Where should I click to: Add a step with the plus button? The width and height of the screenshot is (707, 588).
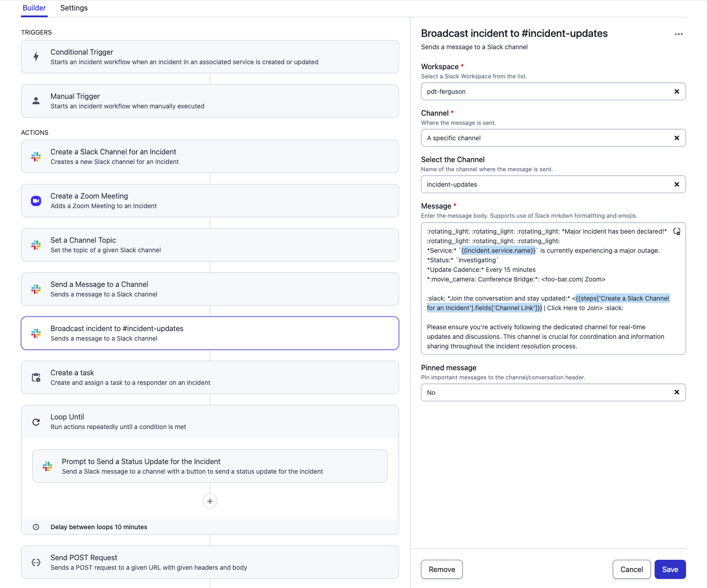pyautogui.click(x=210, y=501)
